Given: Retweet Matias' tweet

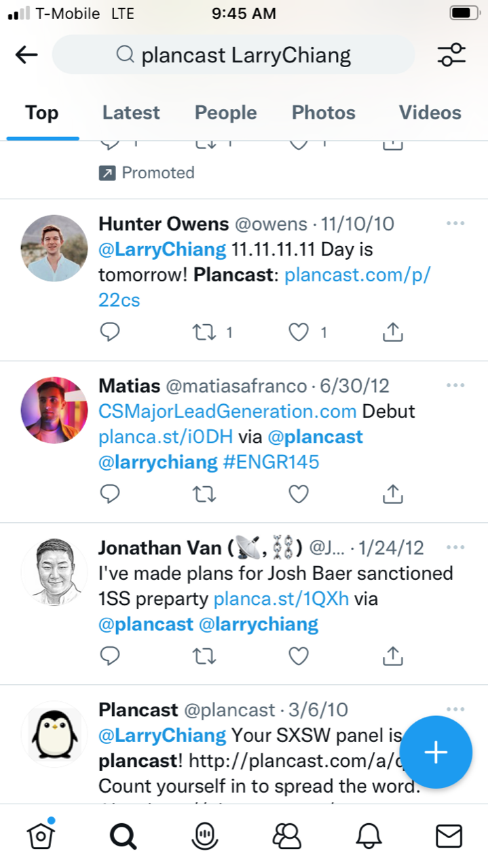Looking at the screenshot, I should point(204,495).
